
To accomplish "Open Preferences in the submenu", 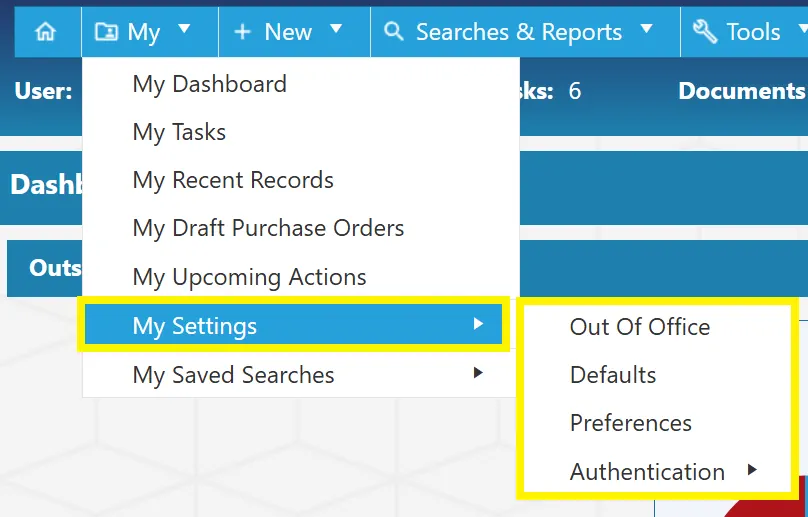I will tap(657, 423).
